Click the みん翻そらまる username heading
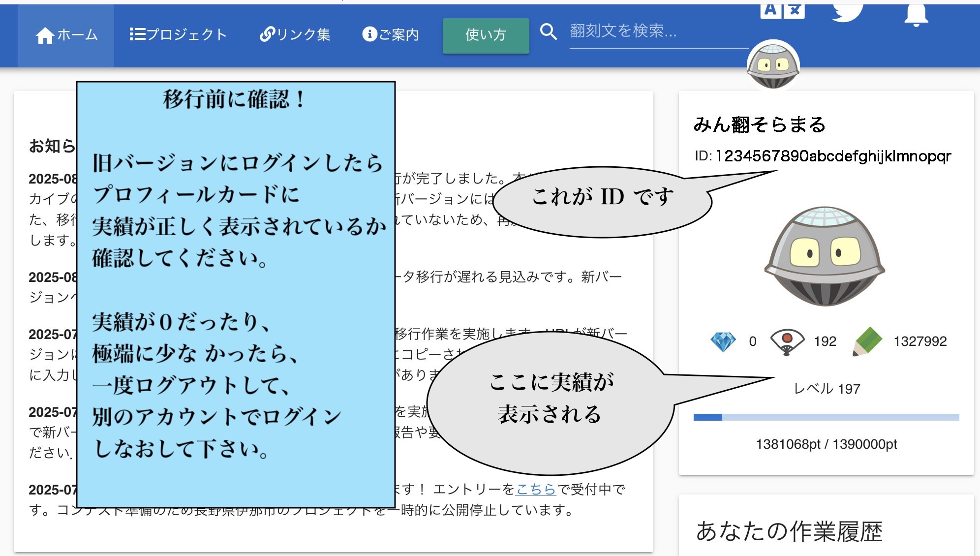Viewport: 980px width, 556px height. point(759,124)
